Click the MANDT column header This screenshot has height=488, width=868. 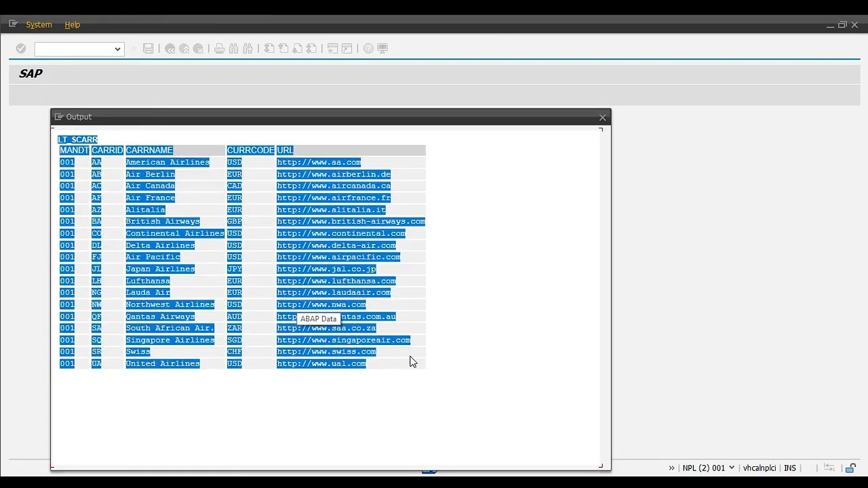(x=74, y=150)
